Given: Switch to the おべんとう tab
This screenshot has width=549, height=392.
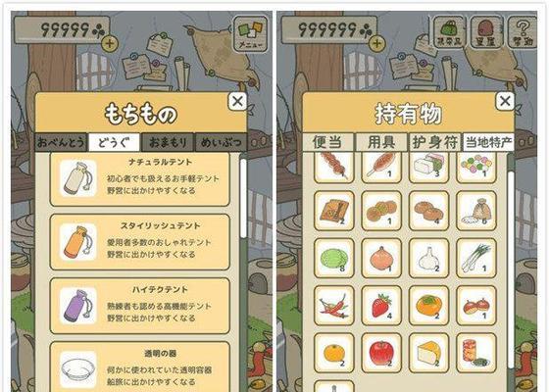Looking at the screenshot, I should [61, 142].
